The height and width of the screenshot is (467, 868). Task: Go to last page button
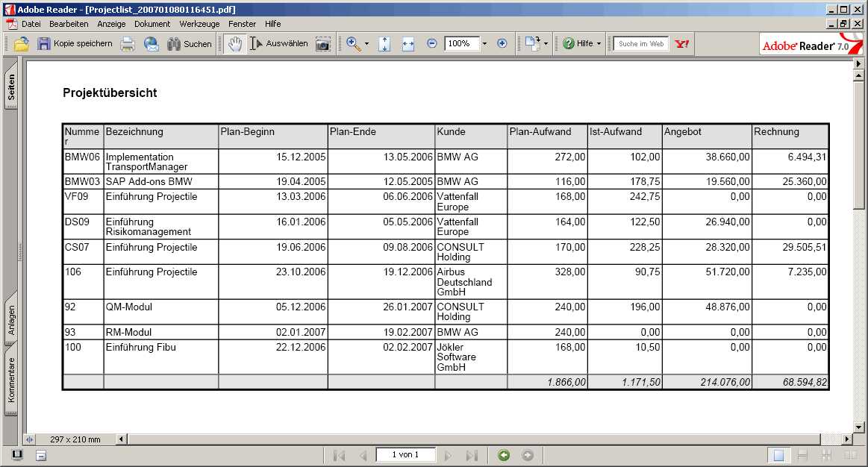472,455
